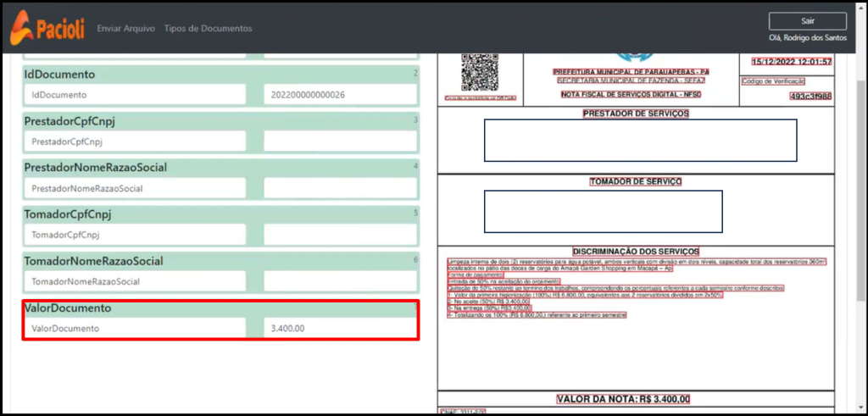Click the PrestadorNomeRazaoSocial name input field
This screenshot has width=868, height=416.
point(135,188)
